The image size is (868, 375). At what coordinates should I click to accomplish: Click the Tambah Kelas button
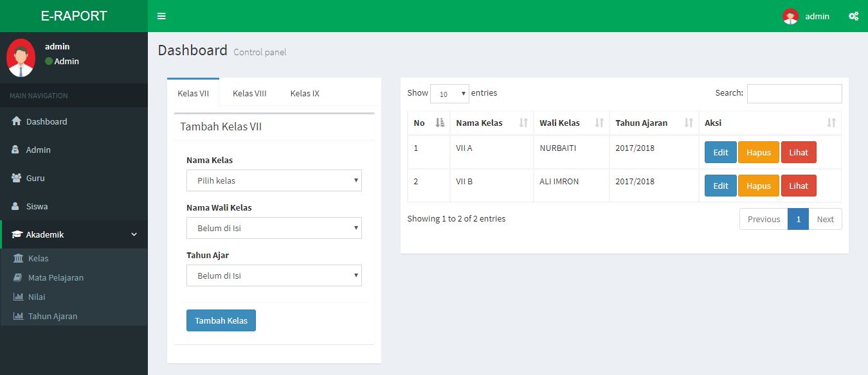click(x=221, y=320)
